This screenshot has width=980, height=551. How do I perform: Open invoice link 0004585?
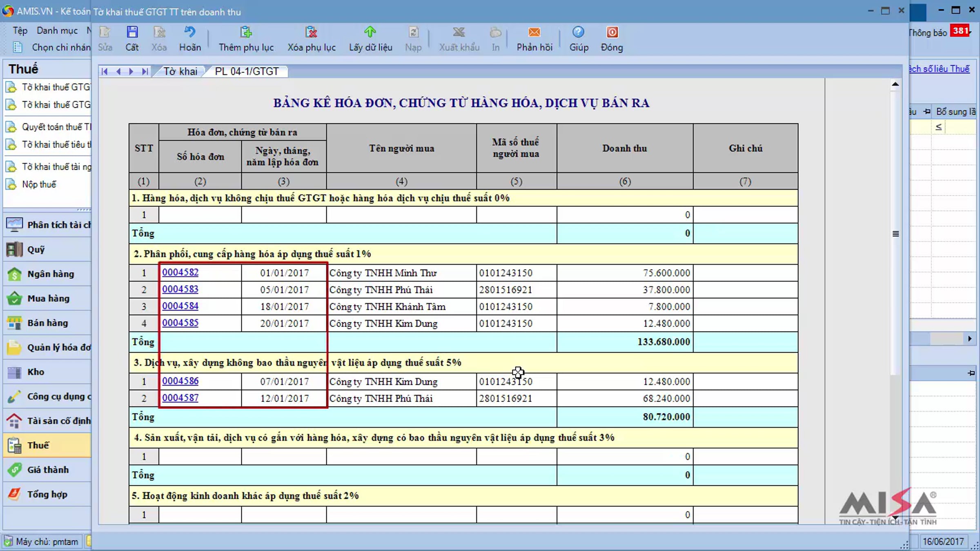pyautogui.click(x=180, y=323)
